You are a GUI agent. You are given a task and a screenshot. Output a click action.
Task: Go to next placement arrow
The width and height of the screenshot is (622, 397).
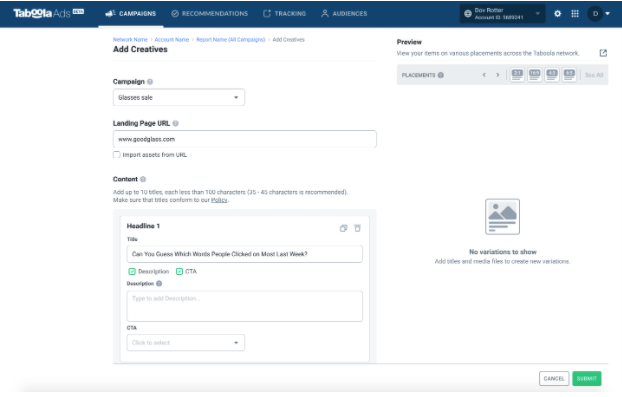[x=498, y=75]
